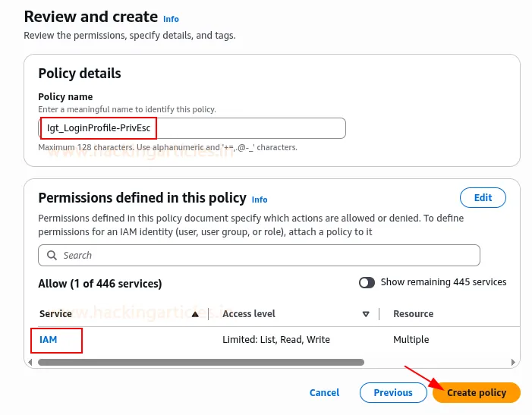532x415 pixels.
Task: Click the Info link beside Review and create
Action: coord(171,18)
